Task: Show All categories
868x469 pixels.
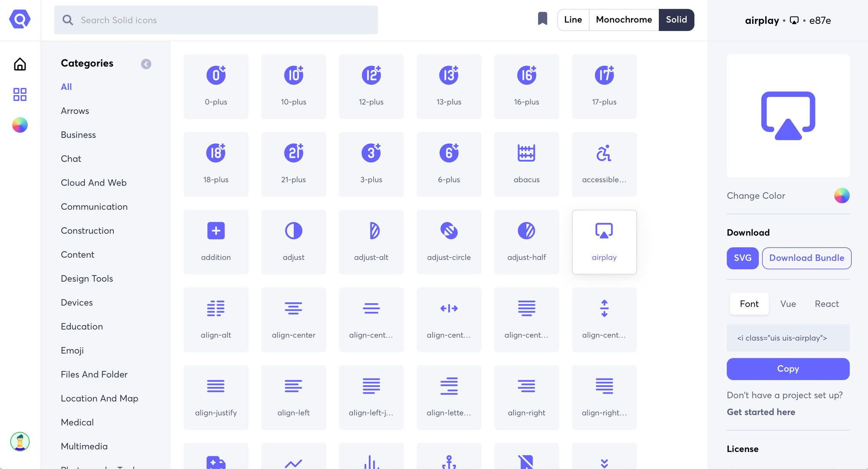Action: pyautogui.click(x=66, y=87)
